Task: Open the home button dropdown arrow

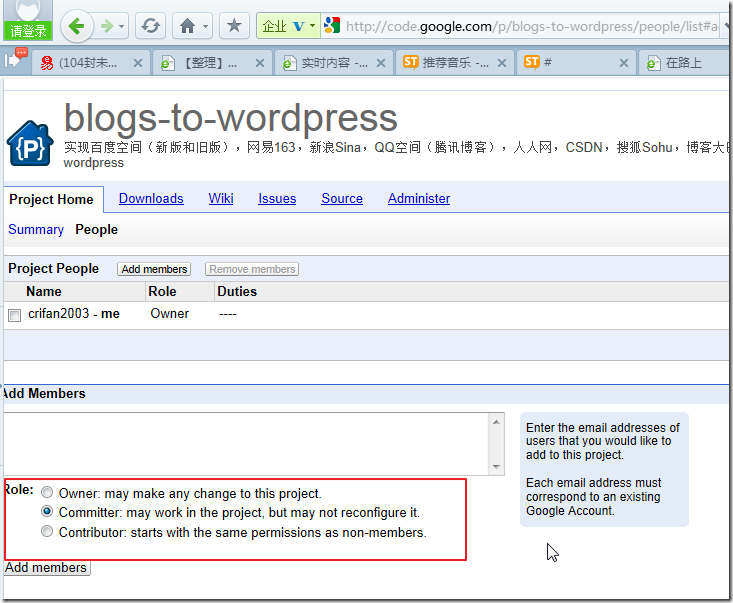Action: (205, 26)
